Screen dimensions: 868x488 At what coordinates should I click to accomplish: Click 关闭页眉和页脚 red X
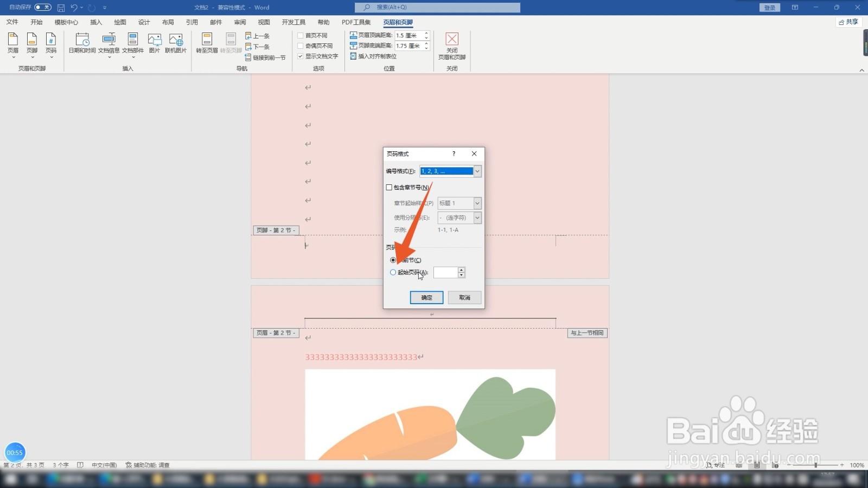click(452, 39)
